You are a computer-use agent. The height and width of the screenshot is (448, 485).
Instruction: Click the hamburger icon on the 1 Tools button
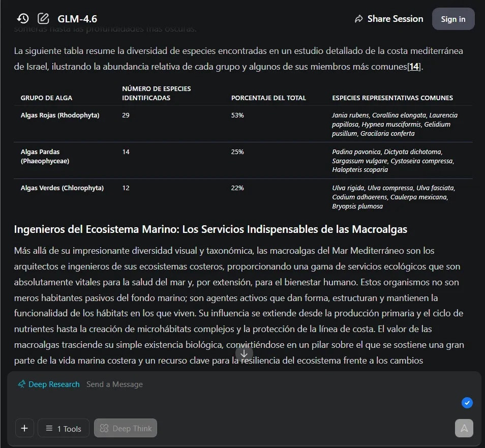tap(49, 428)
